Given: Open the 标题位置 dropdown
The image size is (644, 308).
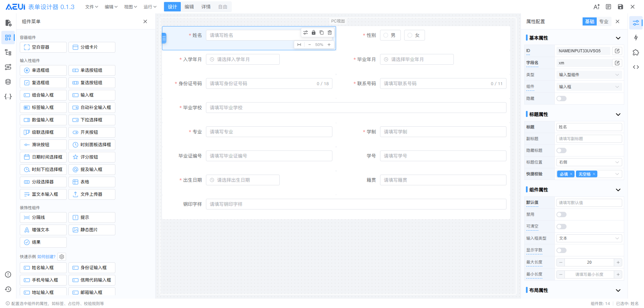Looking at the screenshot, I should tap(589, 162).
